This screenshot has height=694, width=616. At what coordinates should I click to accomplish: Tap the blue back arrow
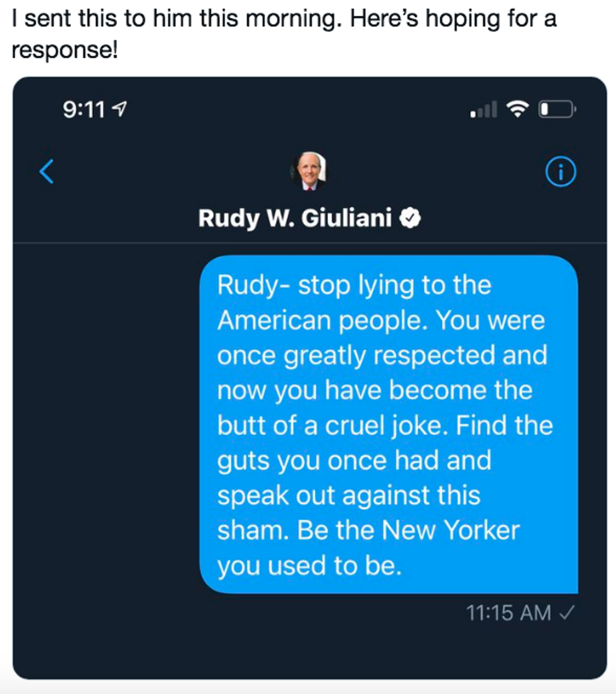tap(47, 172)
